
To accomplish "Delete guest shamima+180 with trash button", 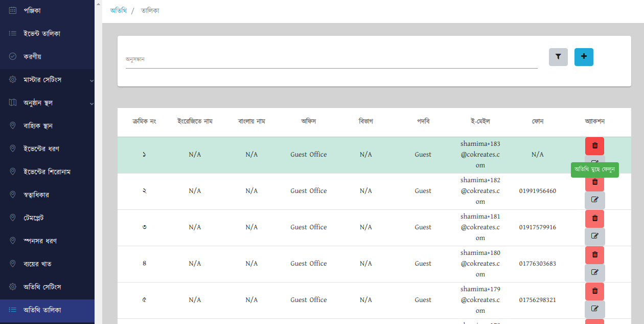I will [x=594, y=255].
